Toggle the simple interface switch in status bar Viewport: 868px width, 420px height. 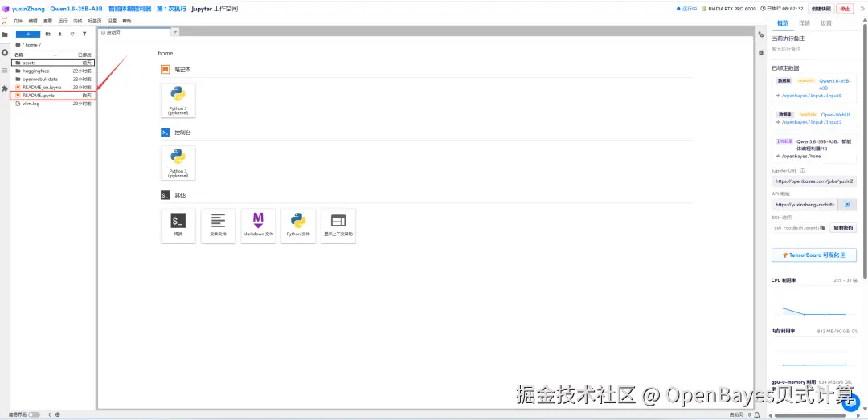point(34,414)
